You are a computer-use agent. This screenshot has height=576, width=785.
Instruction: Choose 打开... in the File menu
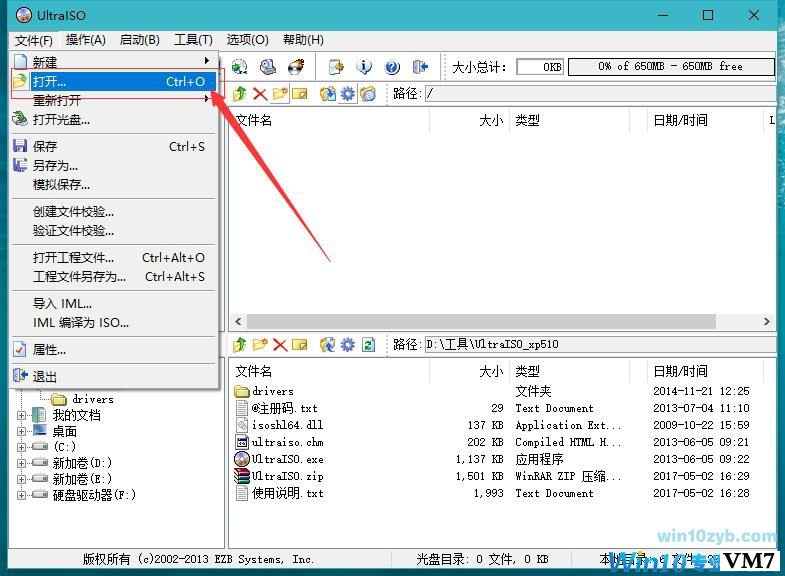coord(114,81)
